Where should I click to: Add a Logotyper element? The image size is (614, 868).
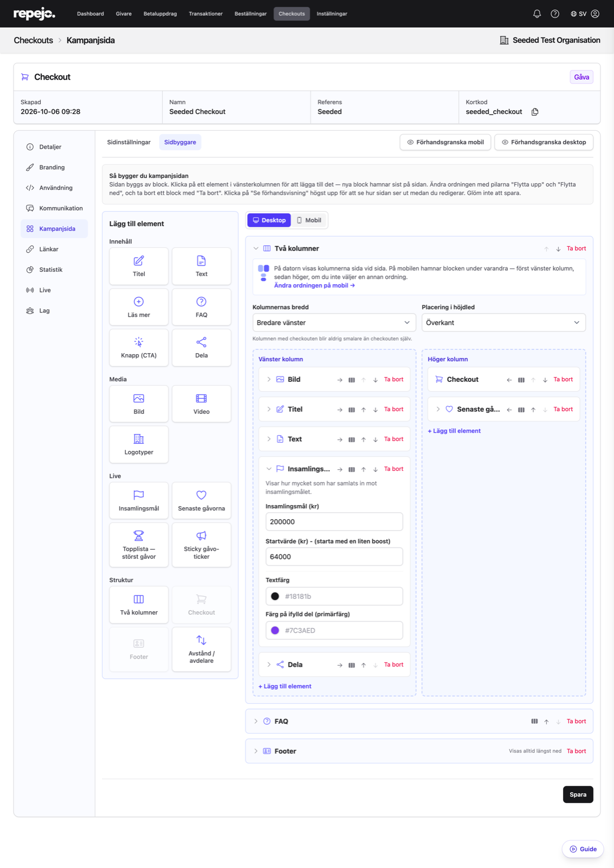pyautogui.click(x=139, y=444)
